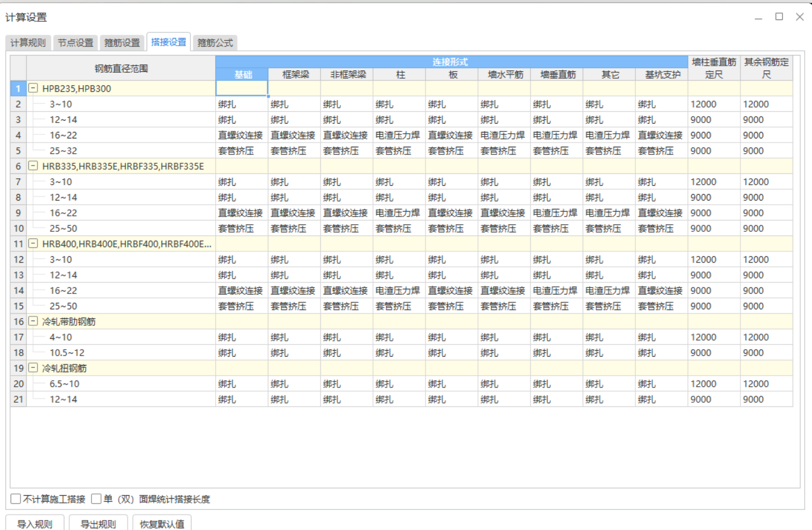This screenshot has height=530, width=812.
Task: Click the 导出规则 button
Action: 98,523
